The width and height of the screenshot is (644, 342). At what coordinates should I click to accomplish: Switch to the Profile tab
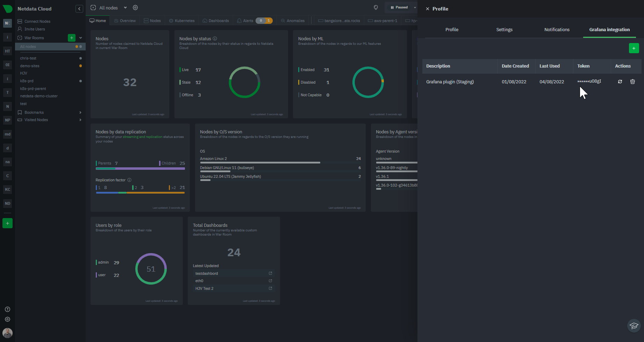coord(452,30)
